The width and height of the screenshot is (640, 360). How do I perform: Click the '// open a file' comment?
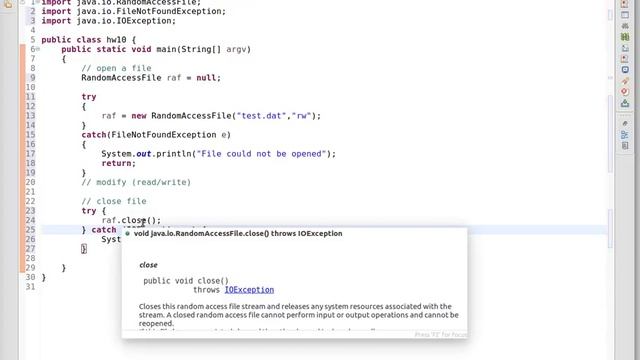click(x=116, y=68)
